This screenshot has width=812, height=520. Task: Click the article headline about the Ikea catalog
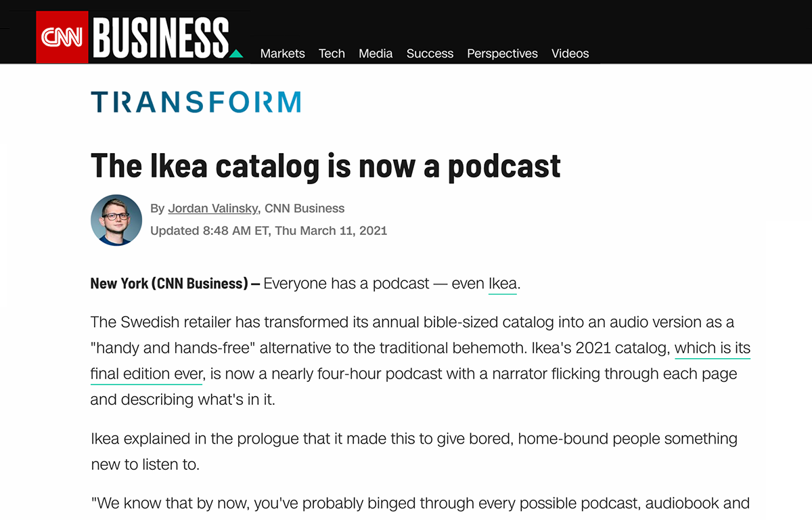pyautogui.click(x=325, y=166)
